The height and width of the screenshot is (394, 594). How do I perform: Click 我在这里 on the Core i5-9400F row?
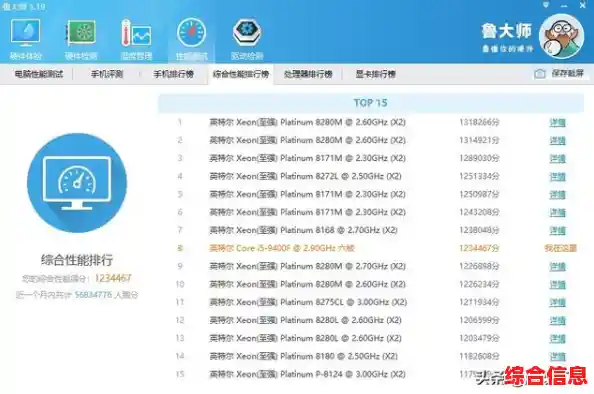[560, 249]
